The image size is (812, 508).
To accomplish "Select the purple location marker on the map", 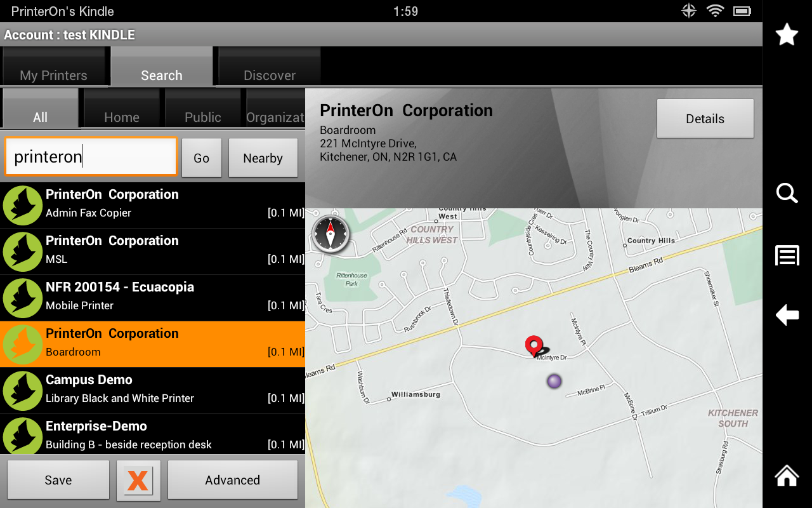I will point(554,381).
